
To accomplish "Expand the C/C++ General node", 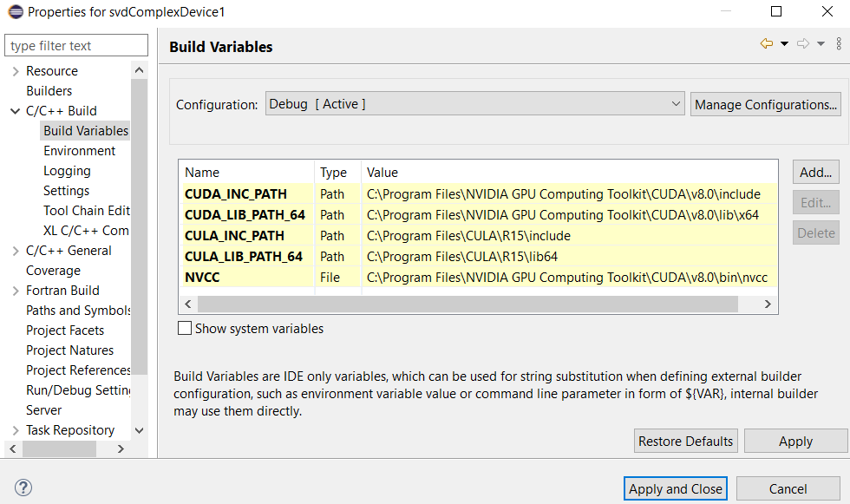I will [x=16, y=251].
